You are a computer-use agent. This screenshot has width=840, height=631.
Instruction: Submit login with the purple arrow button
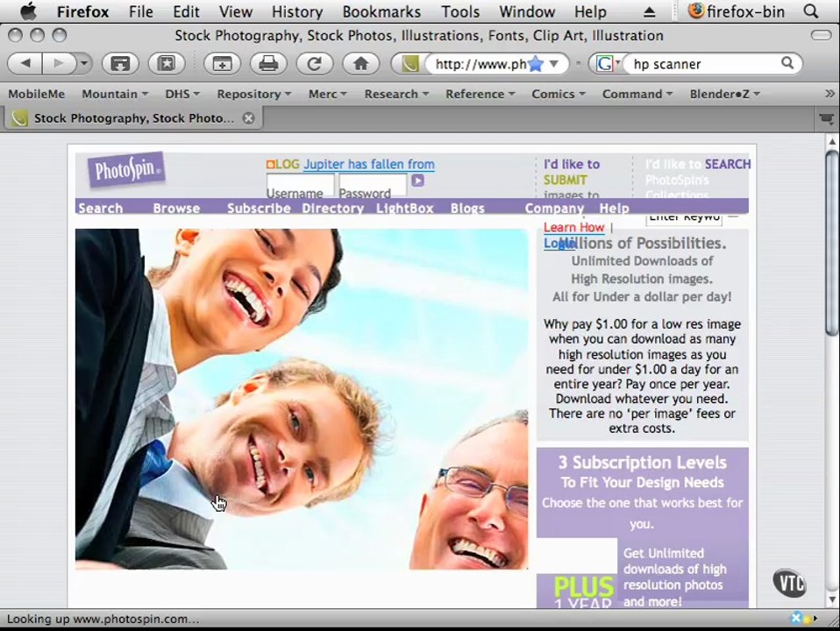pyautogui.click(x=418, y=181)
